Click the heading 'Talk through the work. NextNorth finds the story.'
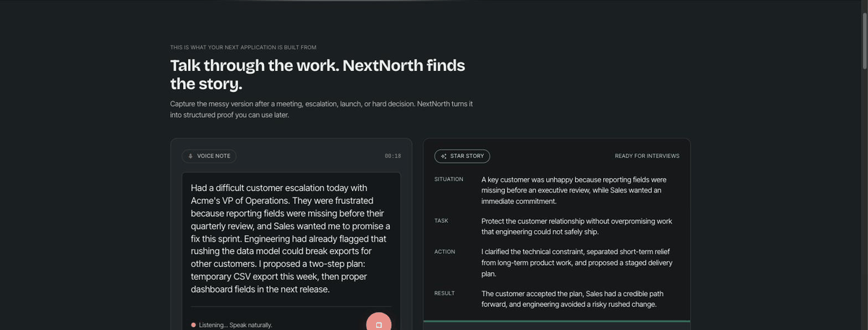The width and height of the screenshot is (868, 330). pos(318,74)
